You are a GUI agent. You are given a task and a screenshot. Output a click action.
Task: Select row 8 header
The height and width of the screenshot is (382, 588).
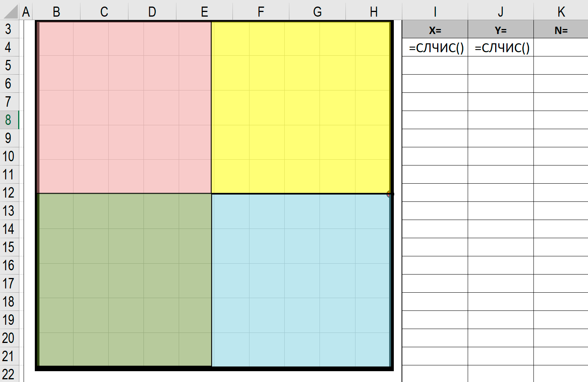tap(9, 120)
